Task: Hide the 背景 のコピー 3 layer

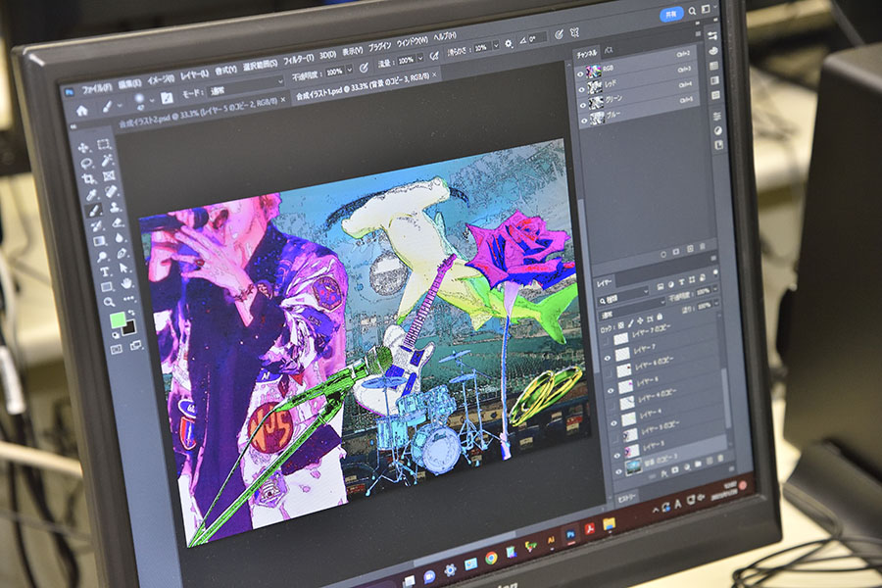Action: click(x=618, y=471)
